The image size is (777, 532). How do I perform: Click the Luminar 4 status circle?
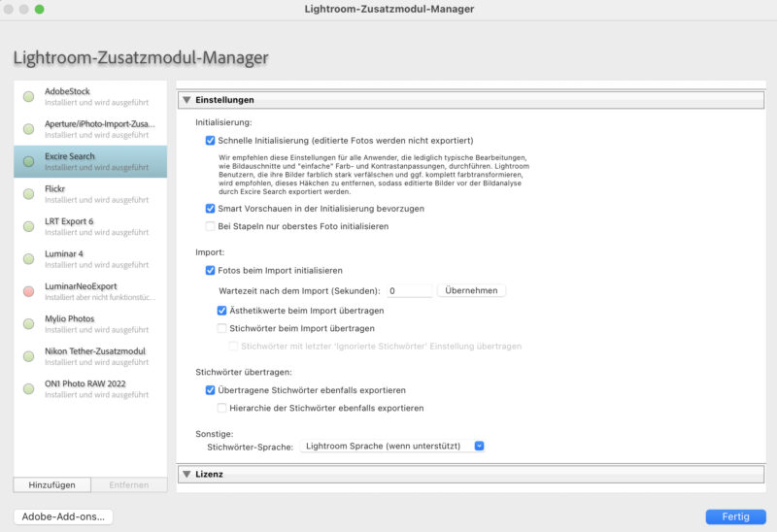29,259
